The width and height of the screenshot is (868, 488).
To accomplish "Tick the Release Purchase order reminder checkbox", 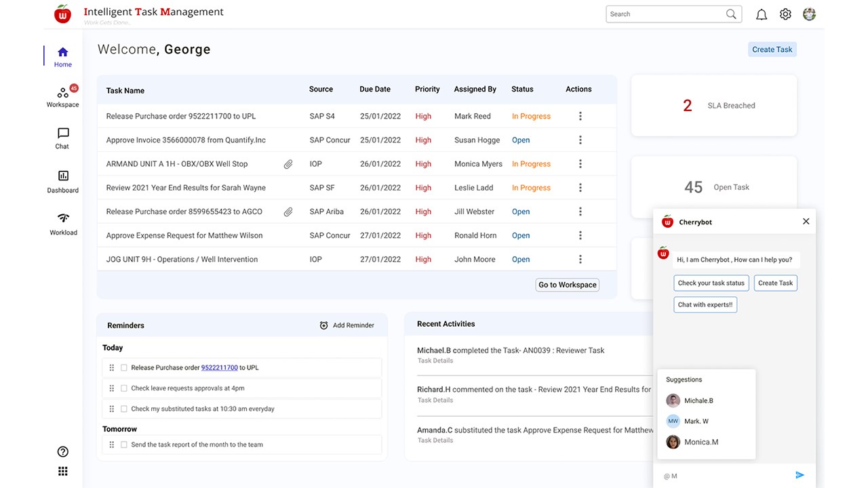I will coord(124,367).
